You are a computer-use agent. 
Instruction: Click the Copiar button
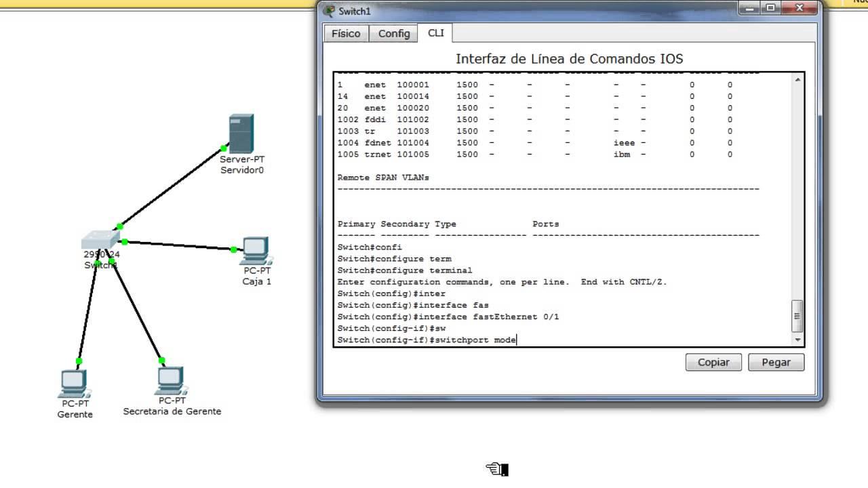(713, 362)
